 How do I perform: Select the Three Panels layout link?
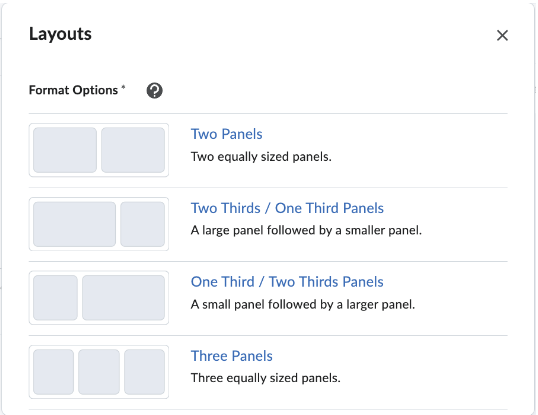pos(232,356)
